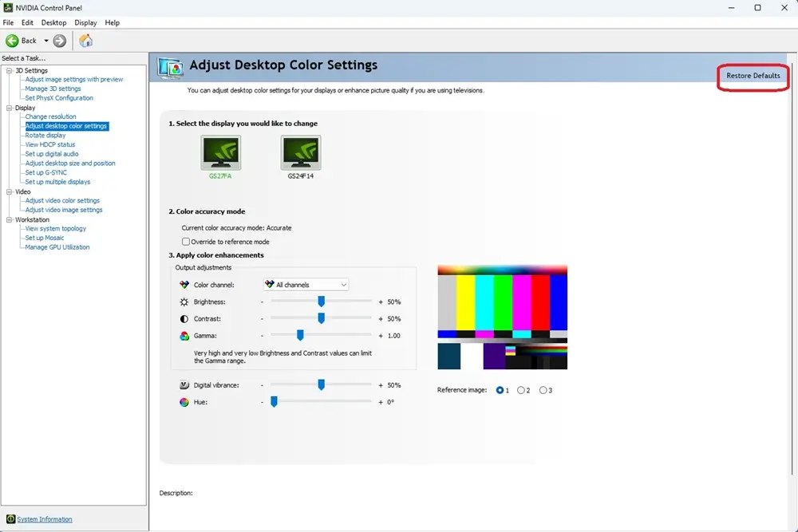Click the Gamma minus sign
The height and width of the screenshot is (532, 798).
(x=262, y=336)
